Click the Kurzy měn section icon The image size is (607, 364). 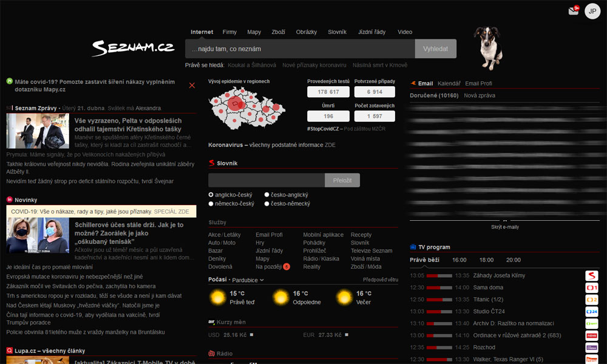[x=211, y=322]
